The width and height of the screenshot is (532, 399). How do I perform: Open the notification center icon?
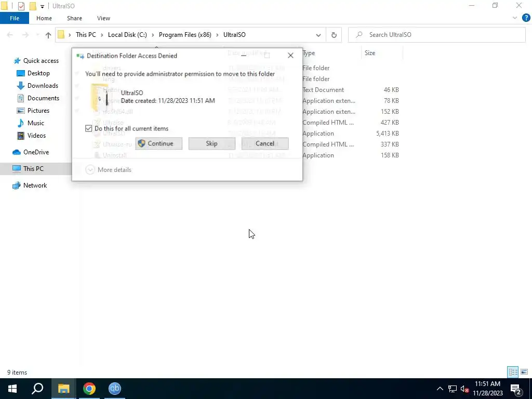point(515,389)
